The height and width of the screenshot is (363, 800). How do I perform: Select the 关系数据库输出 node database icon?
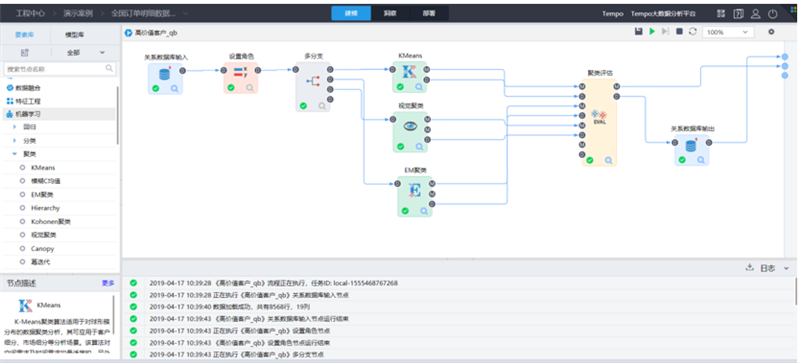pos(691,146)
